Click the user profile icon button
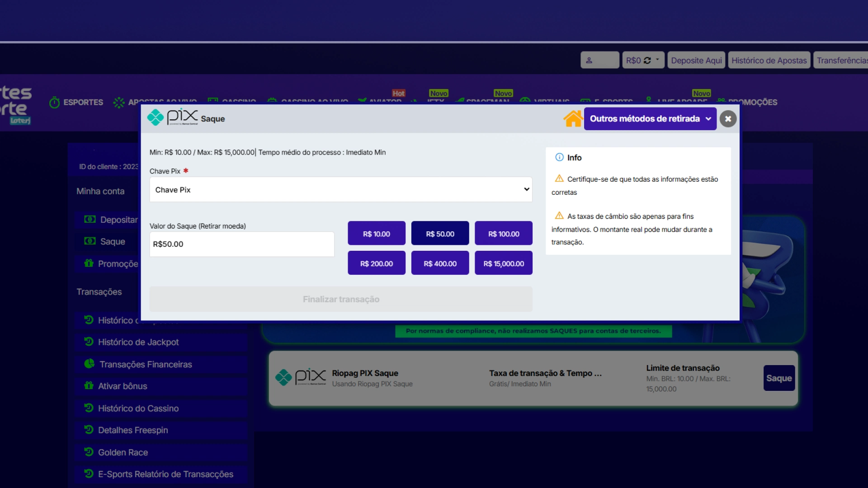 click(599, 60)
